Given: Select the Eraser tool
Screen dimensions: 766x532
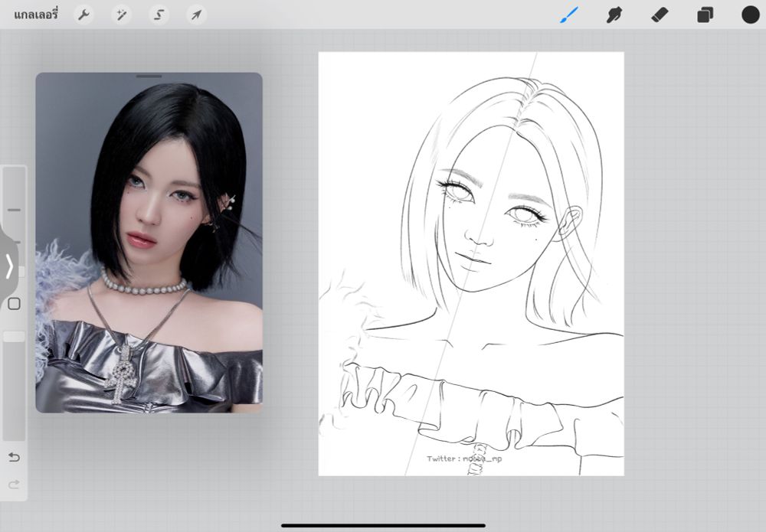Looking at the screenshot, I should (660, 15).
